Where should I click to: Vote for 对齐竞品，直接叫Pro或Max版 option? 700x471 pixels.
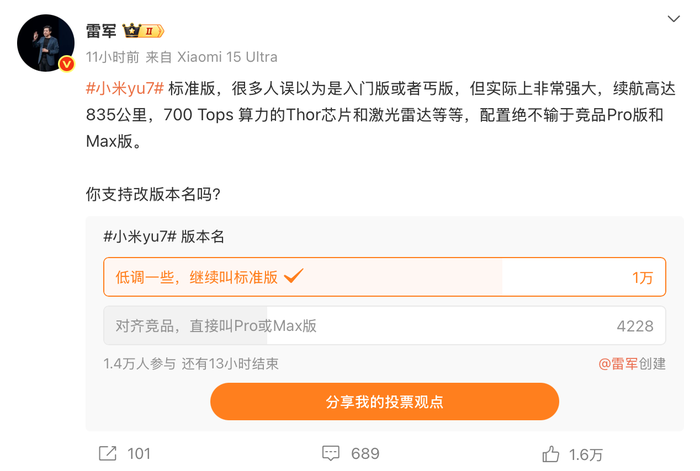coord(216,326)
